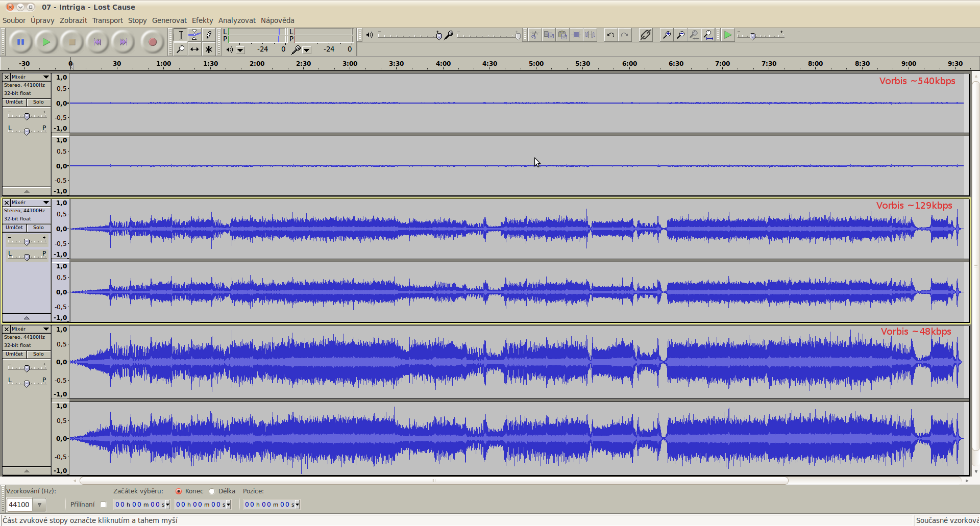Open the Úpravy menu
This screenshot has height=526, width=980.
(42, 20)
